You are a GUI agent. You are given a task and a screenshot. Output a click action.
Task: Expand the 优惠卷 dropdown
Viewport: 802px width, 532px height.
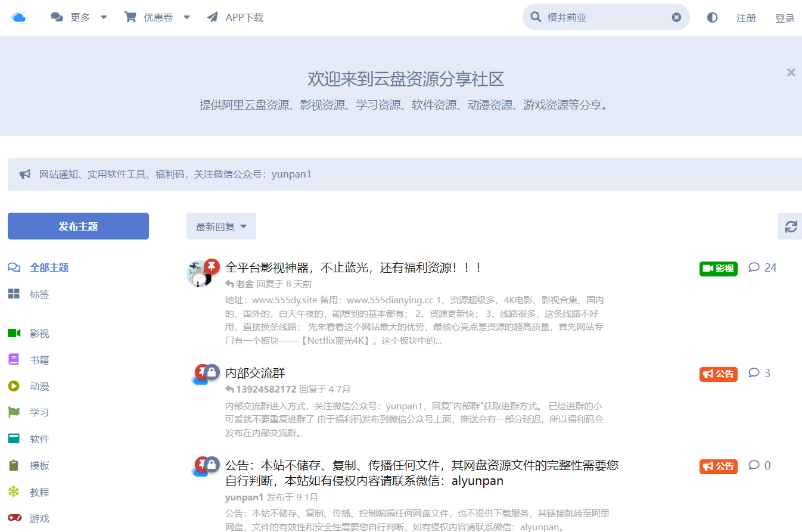(157, 17)
